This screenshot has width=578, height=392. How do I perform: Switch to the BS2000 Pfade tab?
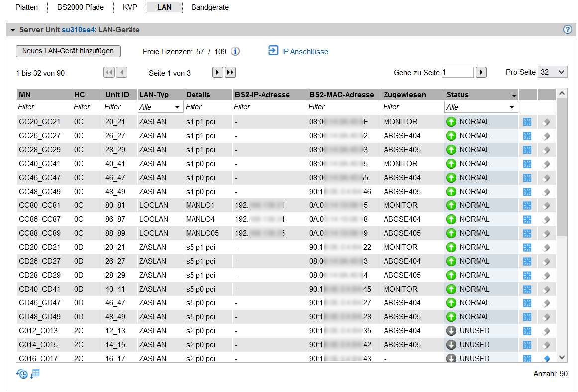[80, 7]
